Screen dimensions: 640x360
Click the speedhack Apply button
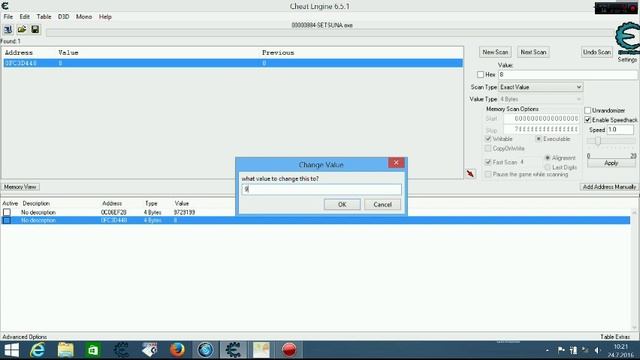[x=611, y=163]
